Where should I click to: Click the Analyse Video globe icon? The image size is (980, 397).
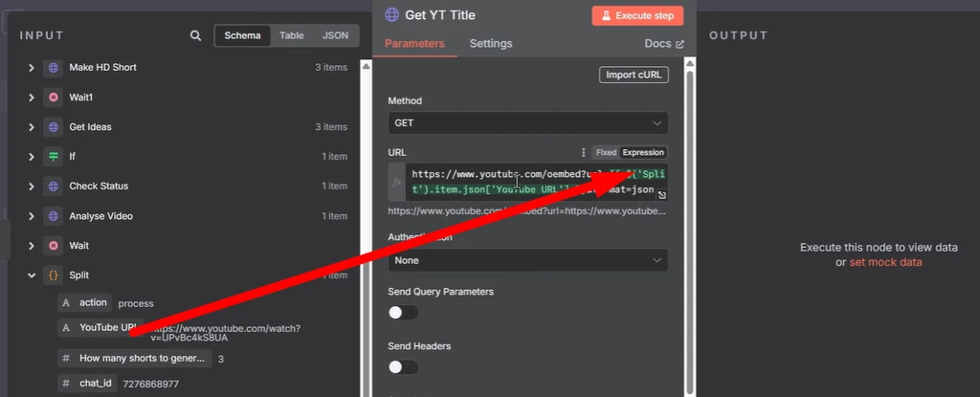[x=54, y=216]
